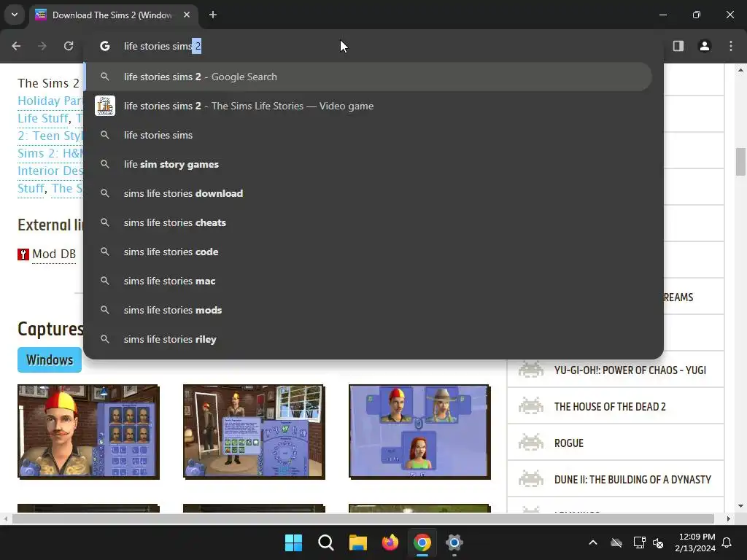
Task: Open the tab search dropdown arrow
Action: click(x=15, y=15)
